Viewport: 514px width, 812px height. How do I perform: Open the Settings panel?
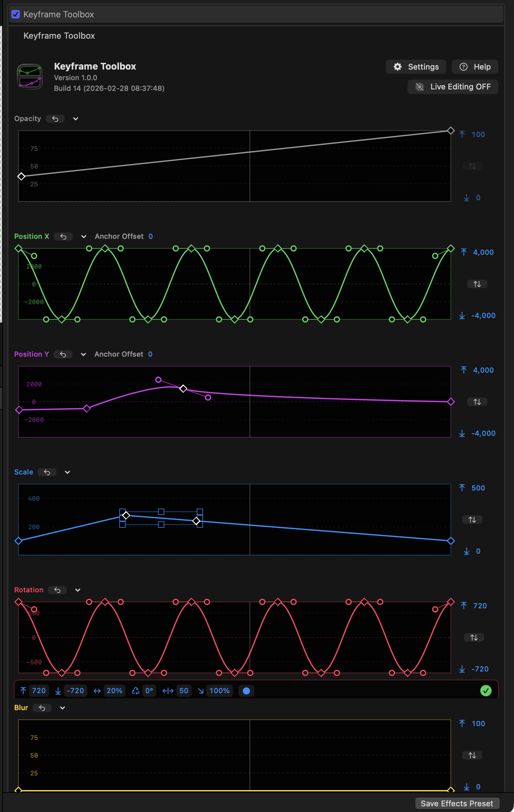(416, 67)
